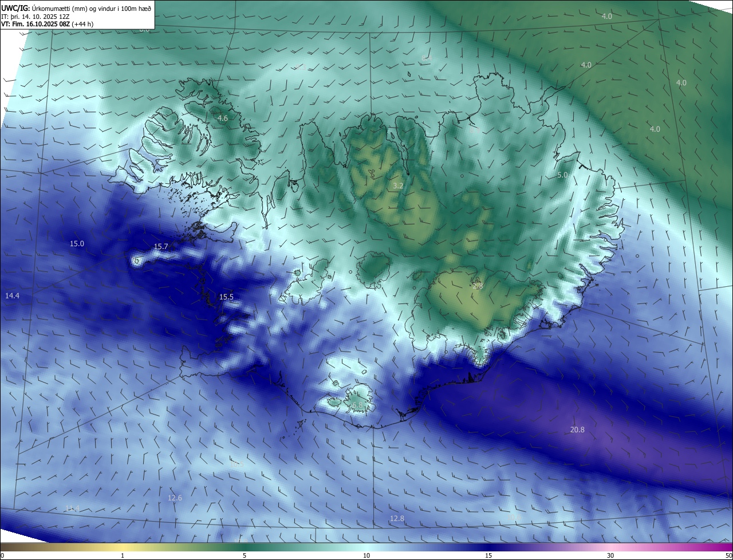Select the 4.6 value label in the Westfjords
The width and height of the screenshot is (733, 560).
coord(223,118)
